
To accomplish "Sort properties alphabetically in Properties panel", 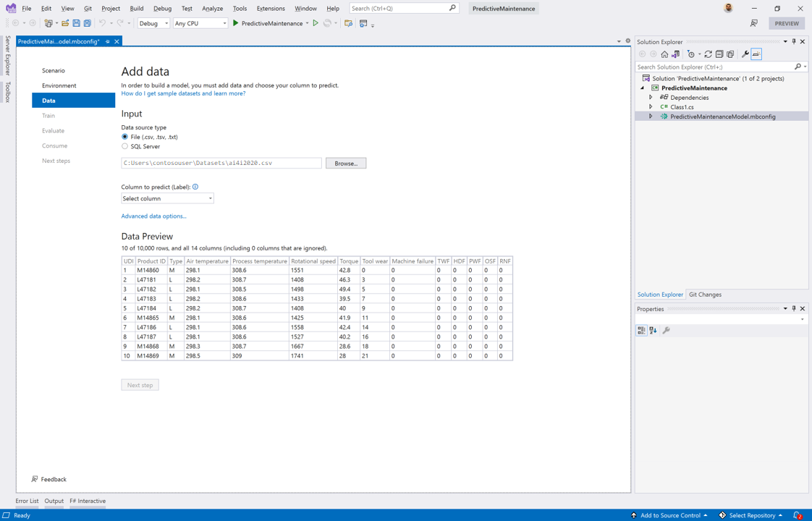I will [x=654, y=330].
